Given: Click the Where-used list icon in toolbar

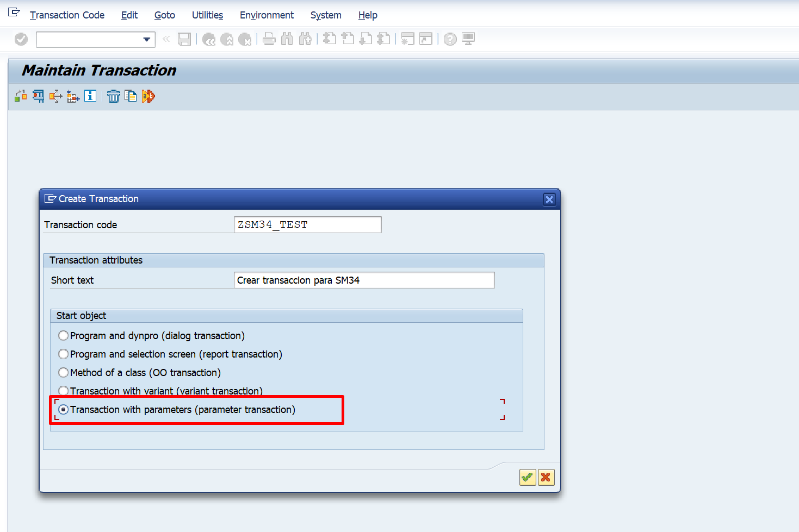Looking at the screenshot, I should [x=55, y=97].
